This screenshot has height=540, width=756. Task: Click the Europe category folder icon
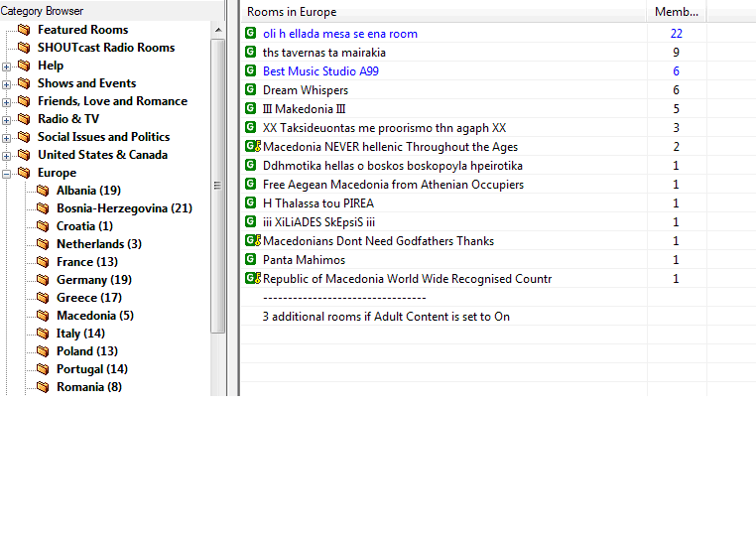(x=24, y=173)
